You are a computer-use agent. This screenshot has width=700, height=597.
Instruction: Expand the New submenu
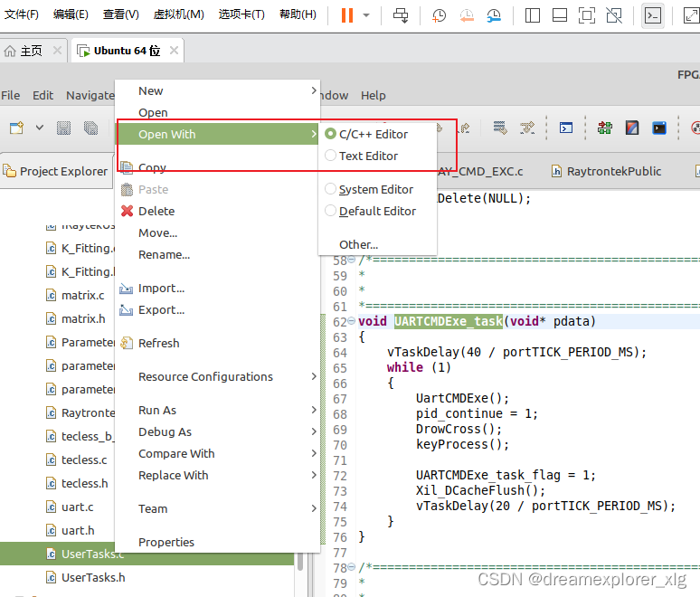pyautogui.click(x=217, y=90)
